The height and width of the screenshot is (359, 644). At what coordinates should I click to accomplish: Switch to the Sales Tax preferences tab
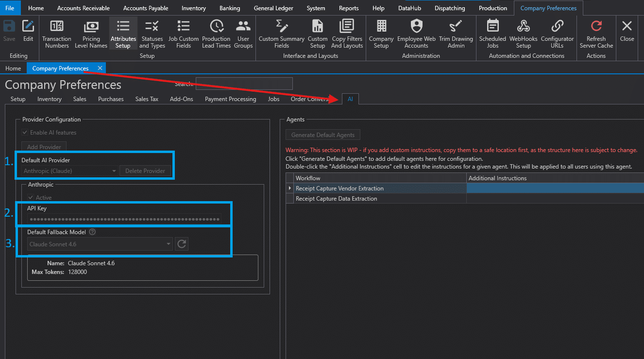147,99
